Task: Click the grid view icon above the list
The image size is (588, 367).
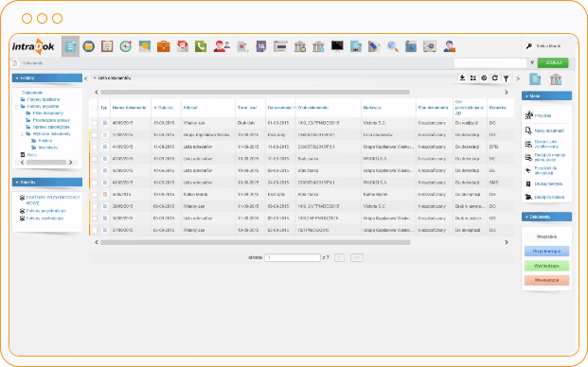Action: (x=473, y=78)
